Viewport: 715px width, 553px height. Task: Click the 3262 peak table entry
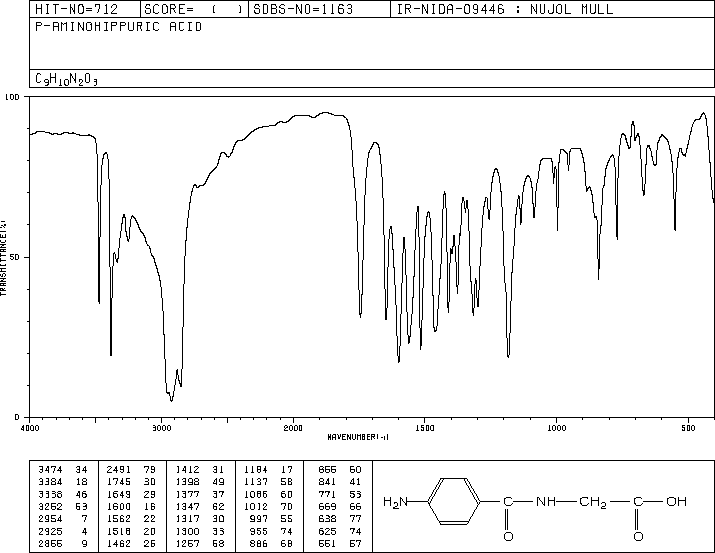click(63, 506)
